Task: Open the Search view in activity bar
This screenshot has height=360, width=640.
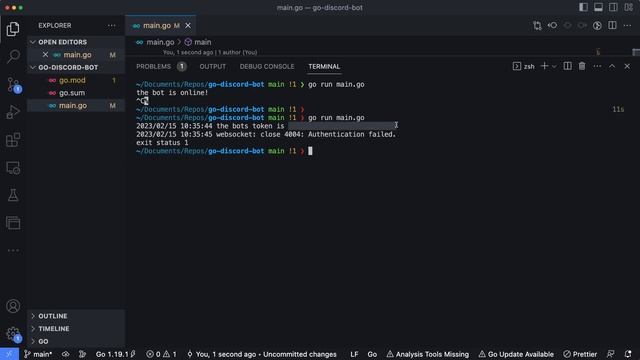Action: [13, 56]
